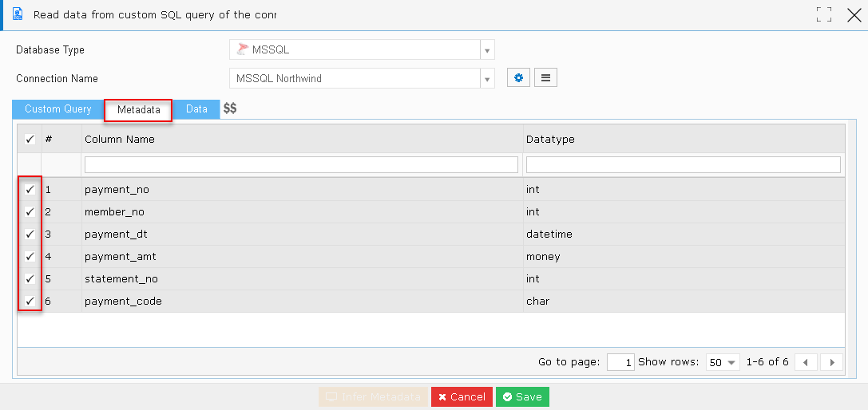Go to the next page arrow
Viewport: 868px width, 410px height.
tap(831, 362)
